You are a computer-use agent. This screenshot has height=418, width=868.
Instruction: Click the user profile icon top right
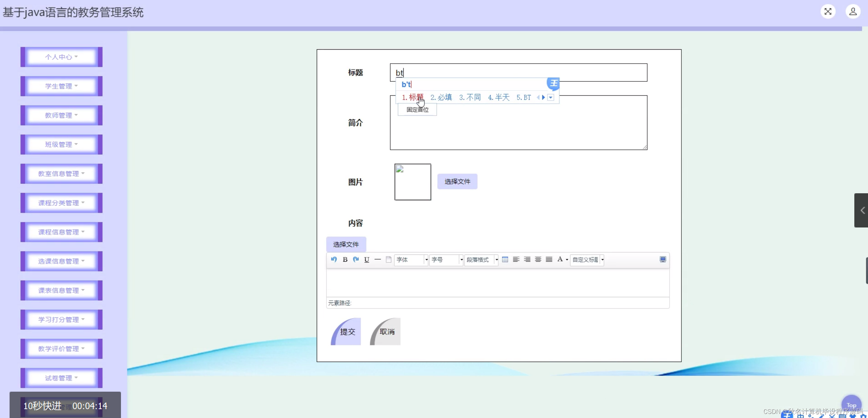coord(853,11)
